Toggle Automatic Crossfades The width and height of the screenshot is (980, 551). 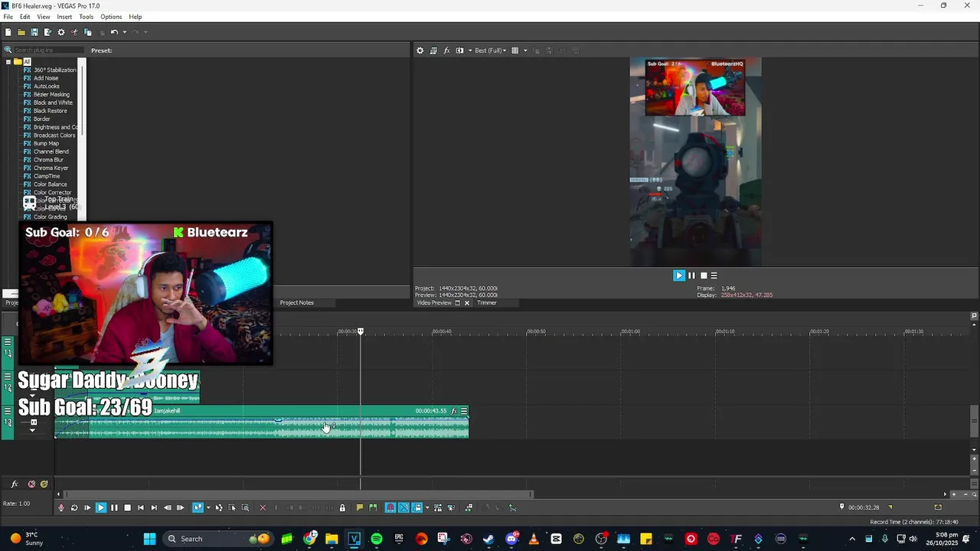pyautogui.click(x=403, y=507)
